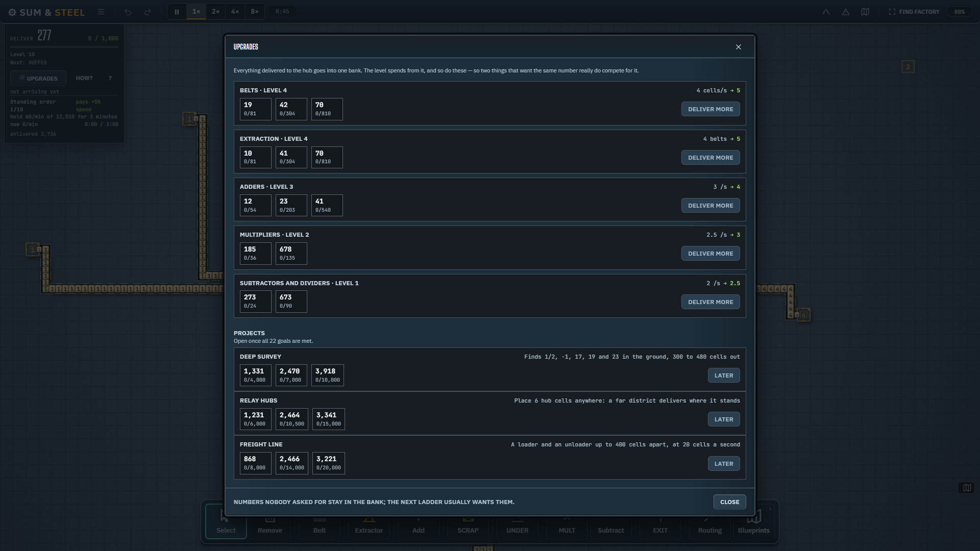The image size is (980, 551).
Task: Select the Extraction requirement tile 10
Action: [x=256, y=157]
